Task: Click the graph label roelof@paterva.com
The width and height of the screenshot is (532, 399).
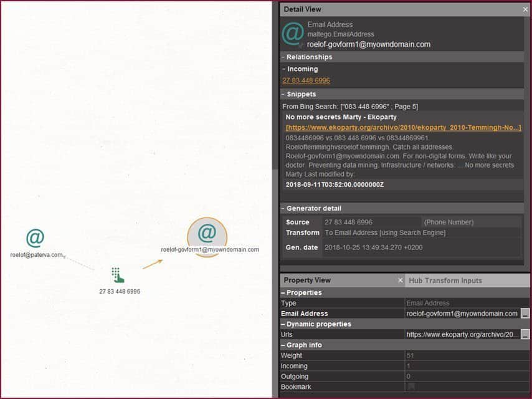Action: click(36, 255)
